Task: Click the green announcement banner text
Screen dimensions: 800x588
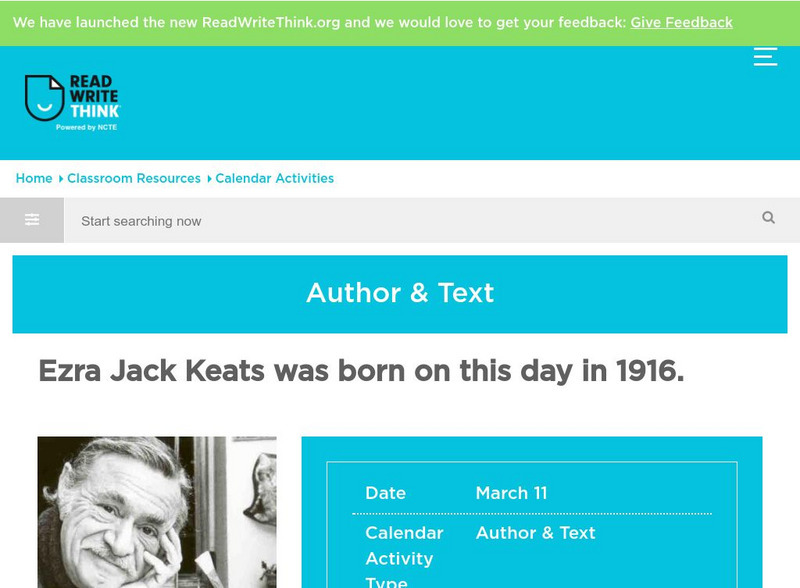Action: click(320, 22)
